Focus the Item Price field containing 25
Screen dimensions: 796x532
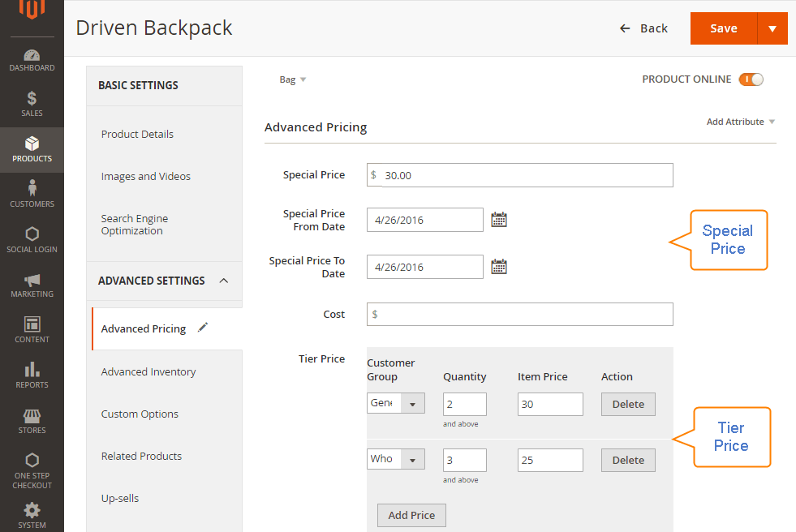coord(550,460)
